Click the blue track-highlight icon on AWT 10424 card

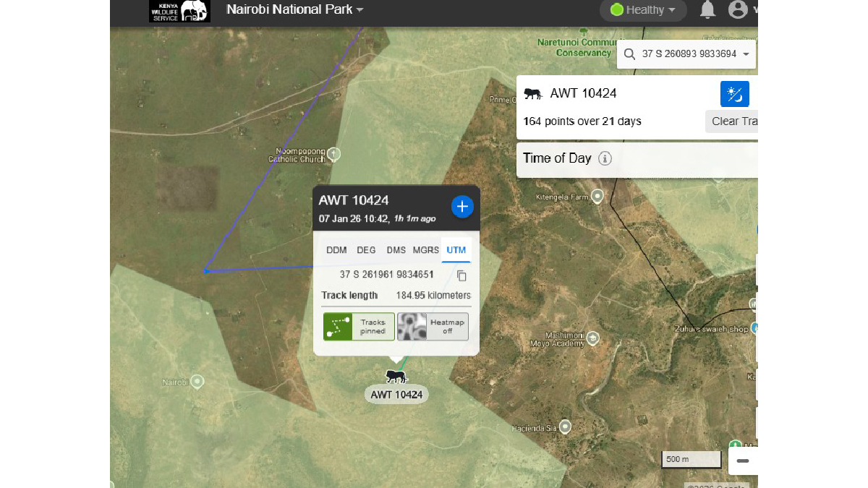tap(734, 93)
